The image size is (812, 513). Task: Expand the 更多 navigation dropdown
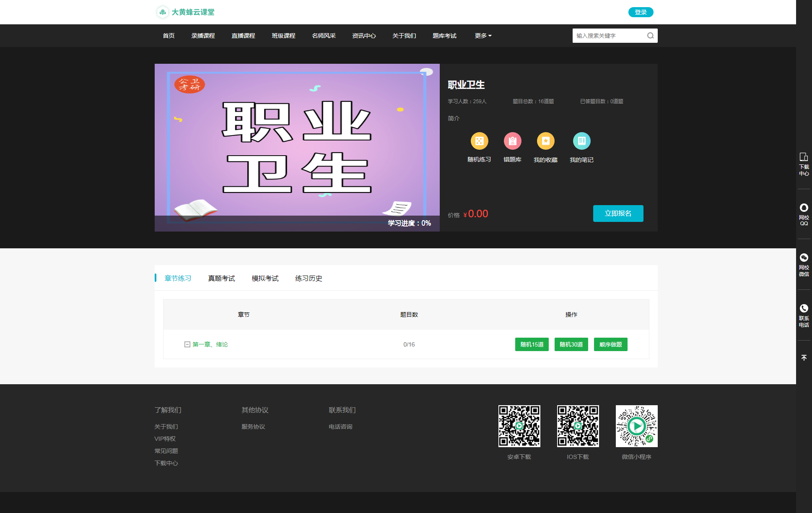[x=483, y=36]
